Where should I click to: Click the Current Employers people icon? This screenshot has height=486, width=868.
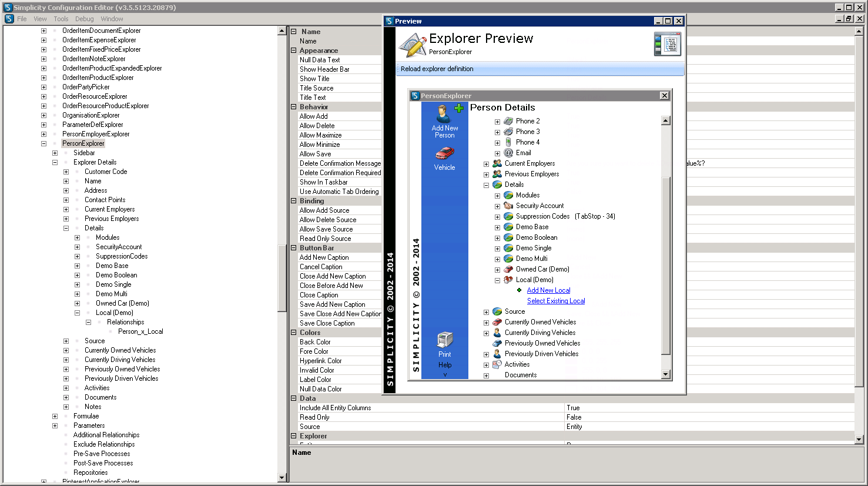coord(497,163)
